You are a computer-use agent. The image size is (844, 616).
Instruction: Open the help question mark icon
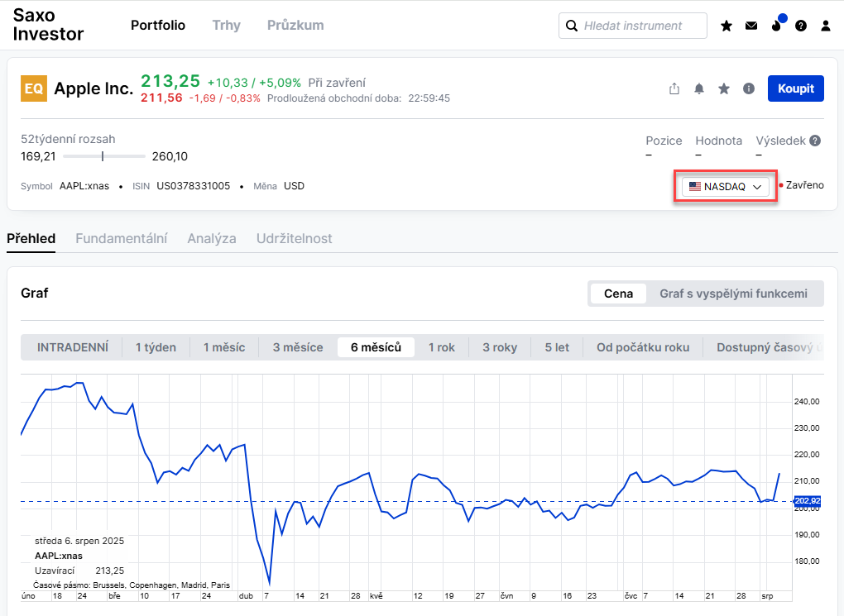click(x=801, y=26)
